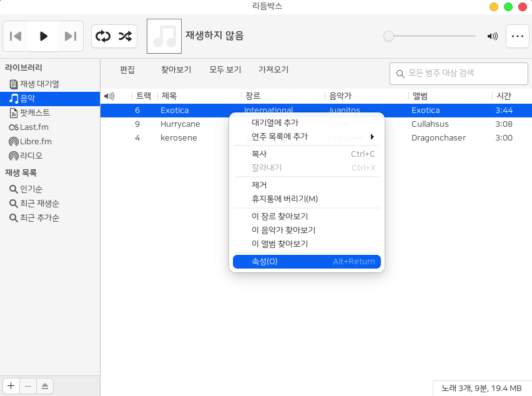
Task: Open the three-dots application menu
Action: point(517,36)
